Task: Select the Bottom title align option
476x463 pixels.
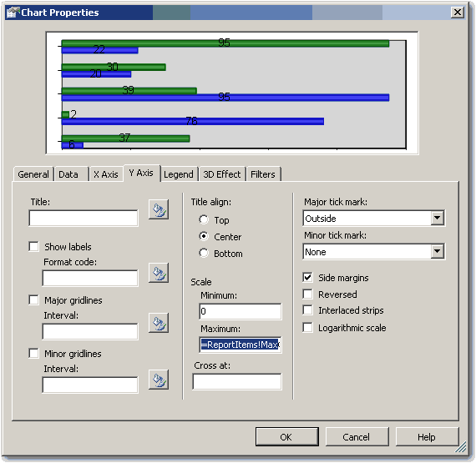Action: coord(204,253)
